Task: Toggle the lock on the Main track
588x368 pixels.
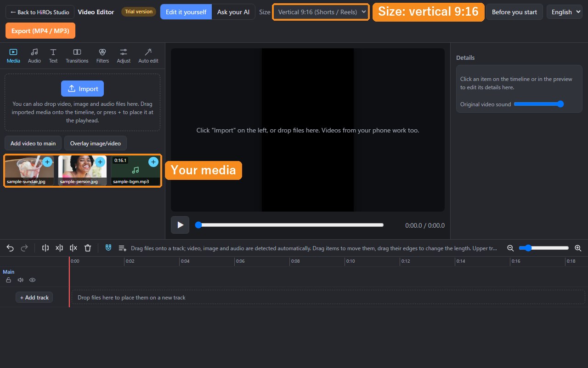Action: point(8,280)
